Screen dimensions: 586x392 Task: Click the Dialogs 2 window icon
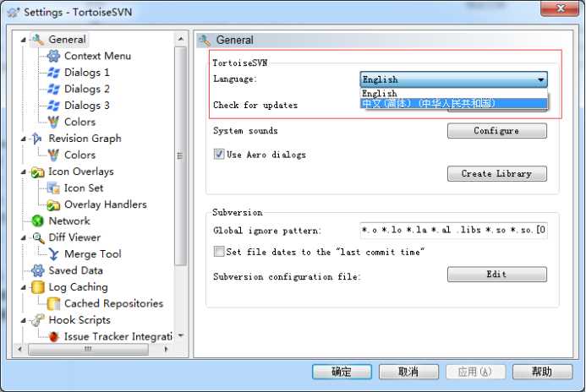53,89
